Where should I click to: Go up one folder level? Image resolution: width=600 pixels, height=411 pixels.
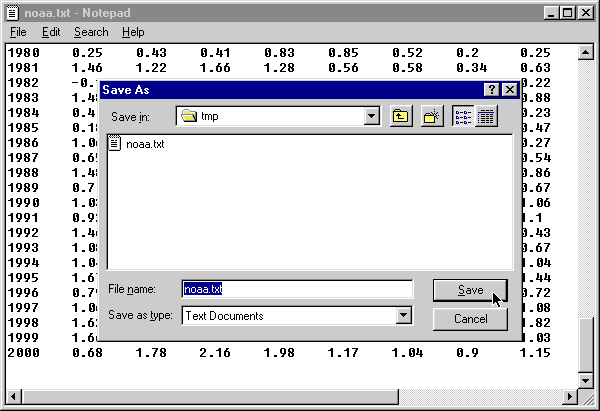[401, 116]
